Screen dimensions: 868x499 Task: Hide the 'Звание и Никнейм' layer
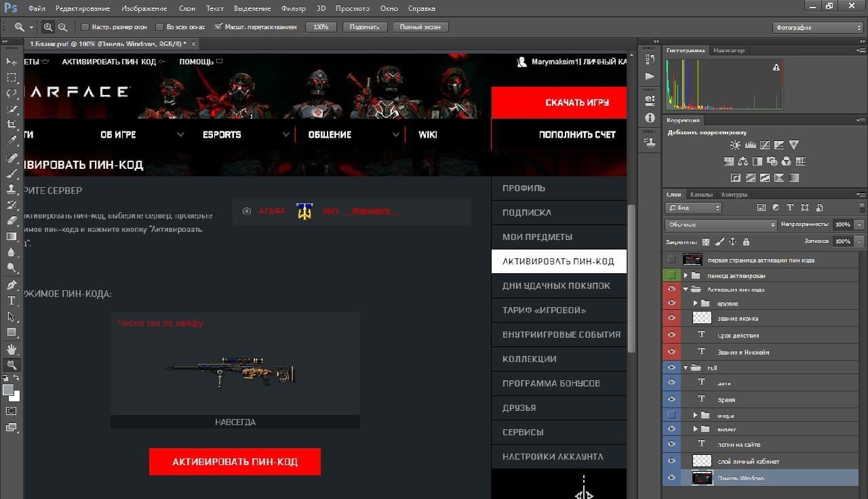[671, 352]
